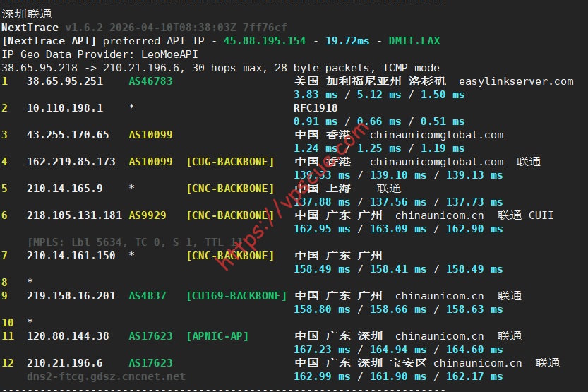Click AS46783 on hop 1
The height and width of the screenshot is (392, 588).
150,81
